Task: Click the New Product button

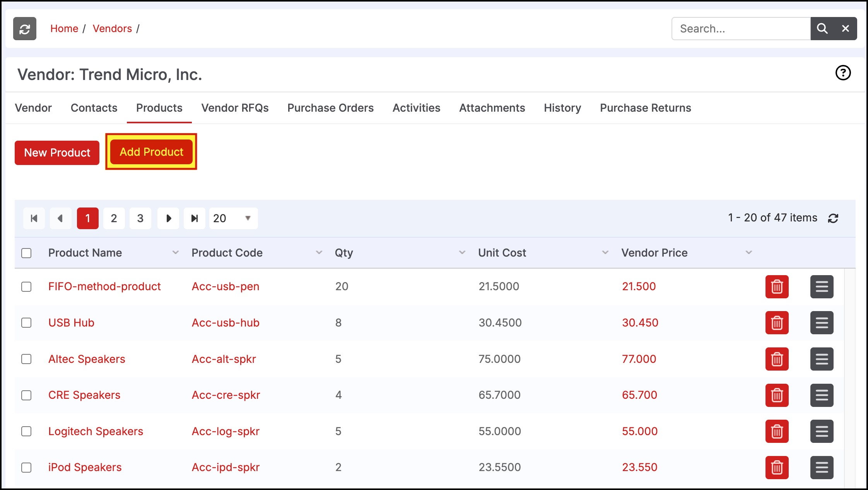Action: coord(57,153)
